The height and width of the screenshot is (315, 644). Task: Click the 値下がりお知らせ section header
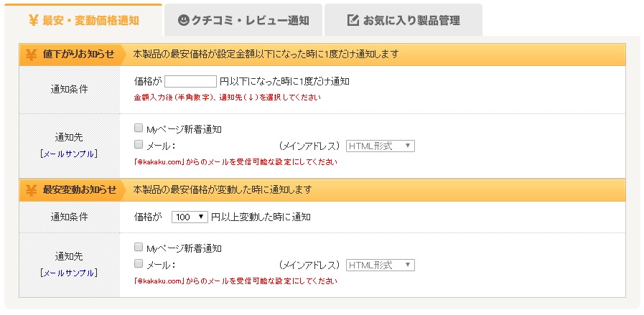[78, 55]
